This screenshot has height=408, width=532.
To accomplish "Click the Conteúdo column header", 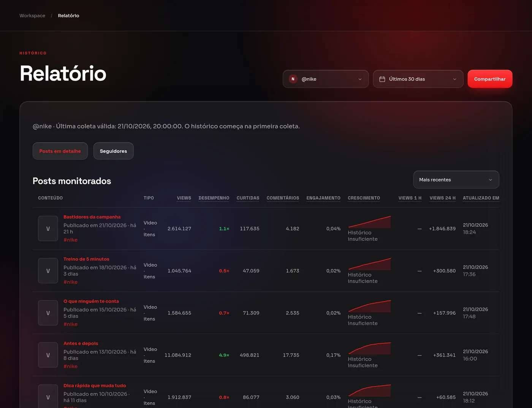I will pos(51,198).
